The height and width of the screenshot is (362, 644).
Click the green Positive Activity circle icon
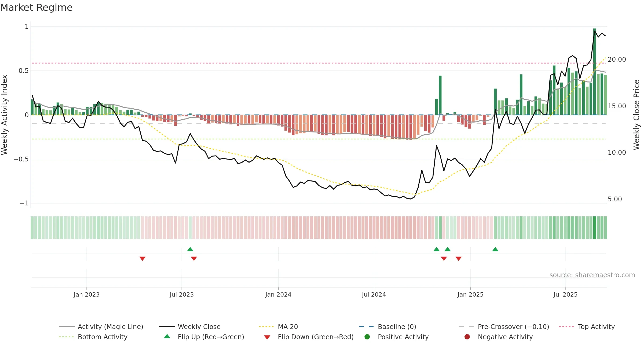(x=367, y=337)
